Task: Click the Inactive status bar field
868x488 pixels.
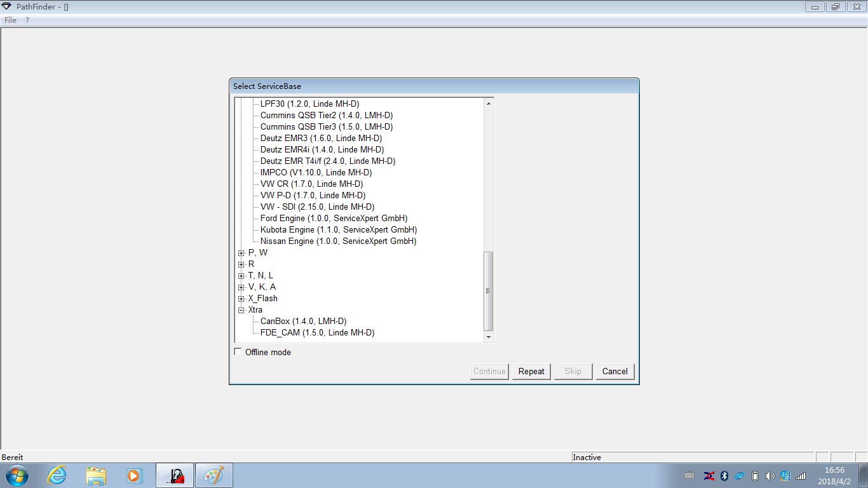Action: (692, 457)
